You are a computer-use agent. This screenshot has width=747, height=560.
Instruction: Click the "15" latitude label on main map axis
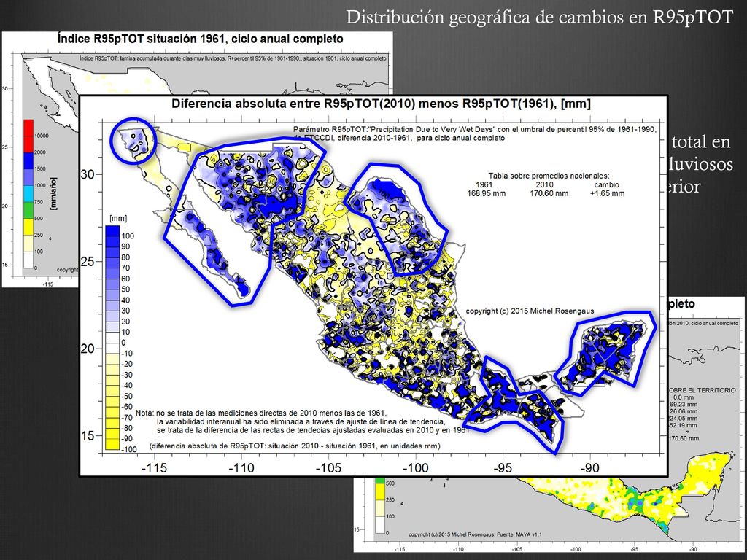(x=88, y=436)
